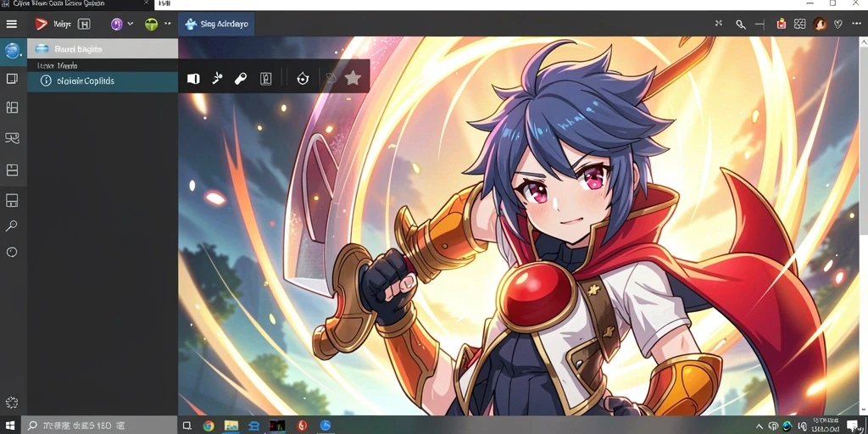
Task: Click the wrench tool in floating toolbar
Action: click(240, 79)
